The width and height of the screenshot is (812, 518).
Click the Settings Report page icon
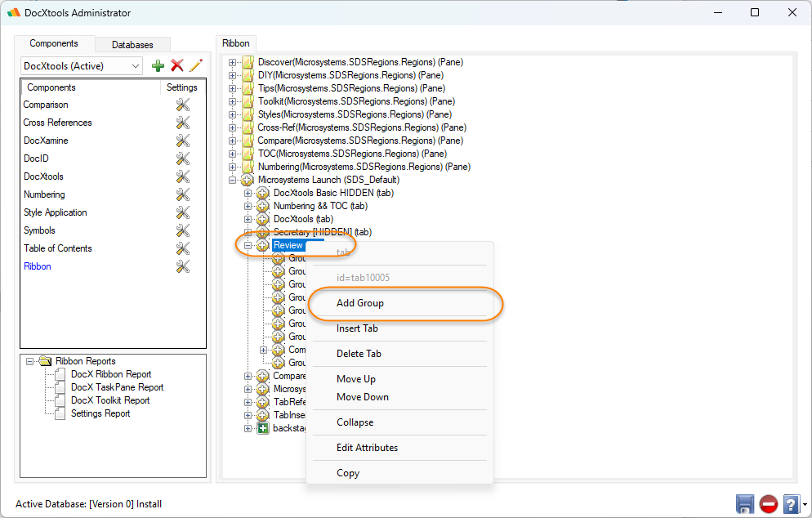[60, 413]
